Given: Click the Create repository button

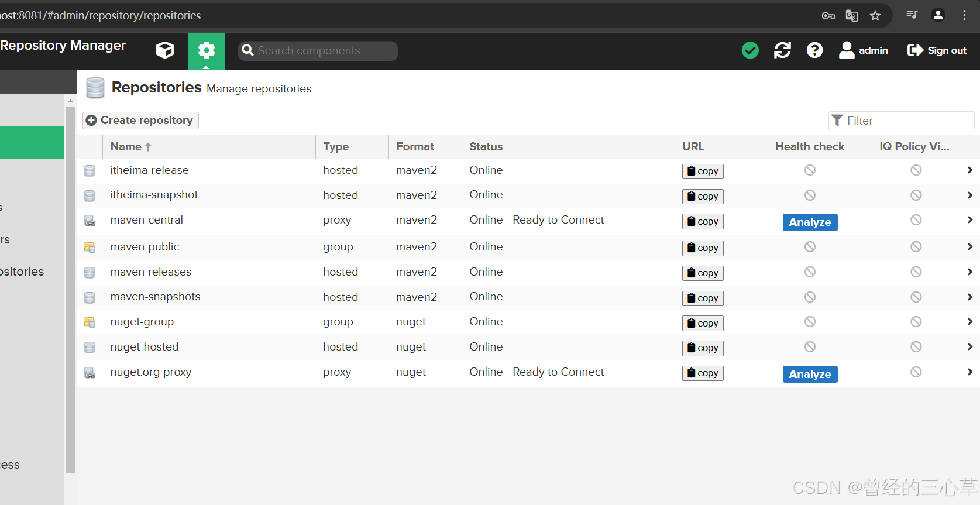Looking at the screenshot, I should tap(140, 120).
